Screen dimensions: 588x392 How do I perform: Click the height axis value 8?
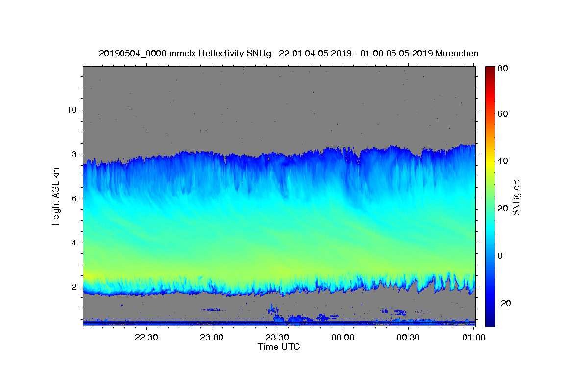73,154
